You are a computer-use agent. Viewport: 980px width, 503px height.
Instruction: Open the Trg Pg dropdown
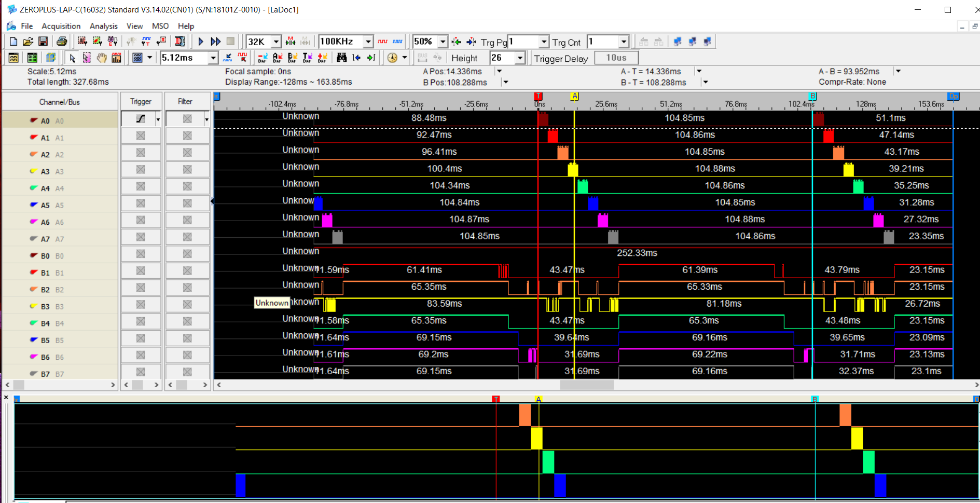544,42
